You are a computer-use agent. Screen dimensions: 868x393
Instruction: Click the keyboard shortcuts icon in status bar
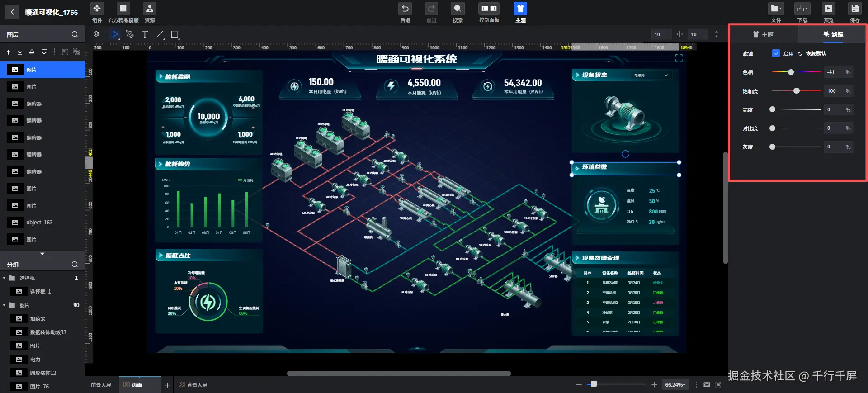pyautogui.click(x=707, y=384)
